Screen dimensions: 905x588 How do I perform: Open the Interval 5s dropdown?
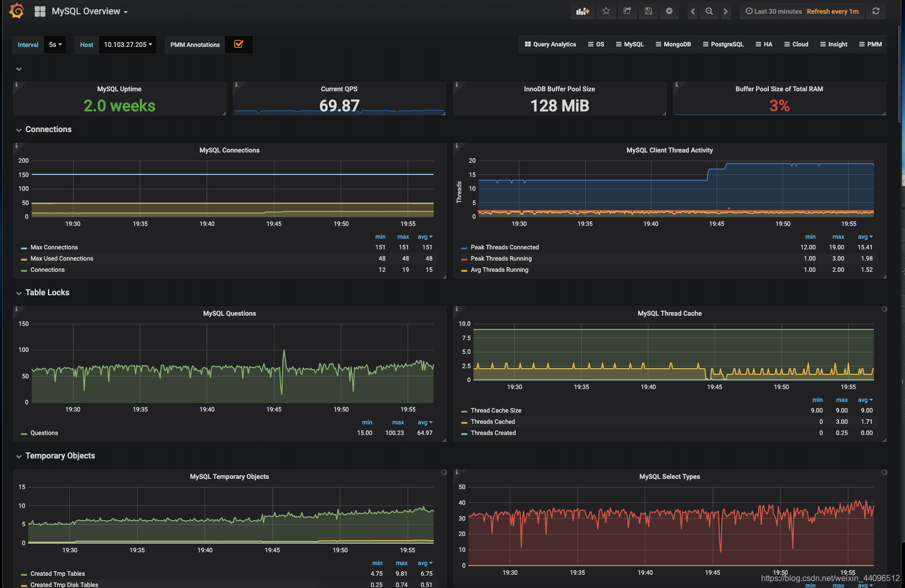click(55, 45)
